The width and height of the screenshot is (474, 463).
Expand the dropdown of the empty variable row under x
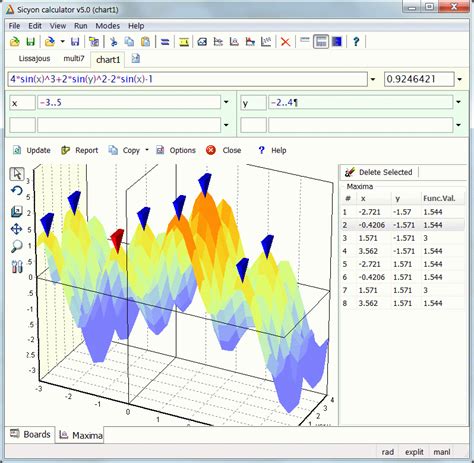click(226, 125)
